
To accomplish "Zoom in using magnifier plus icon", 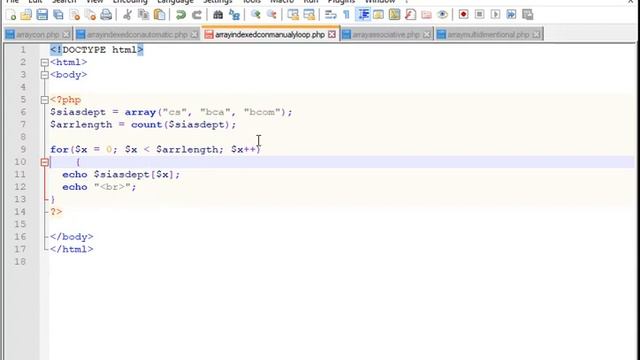I will click(256, 15).
